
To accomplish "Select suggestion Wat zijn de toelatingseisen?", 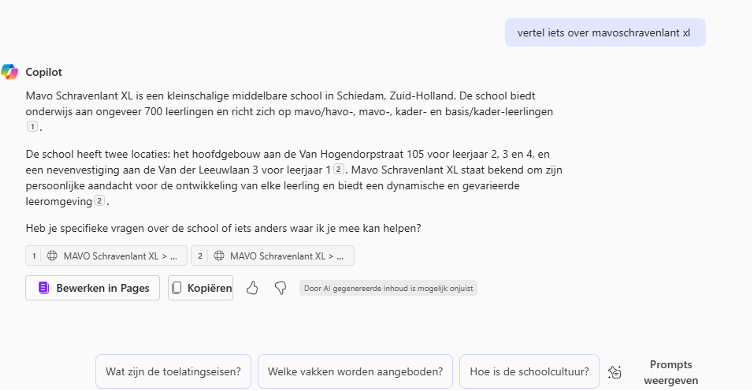I will pyautogui.click(x=173, y=371).
